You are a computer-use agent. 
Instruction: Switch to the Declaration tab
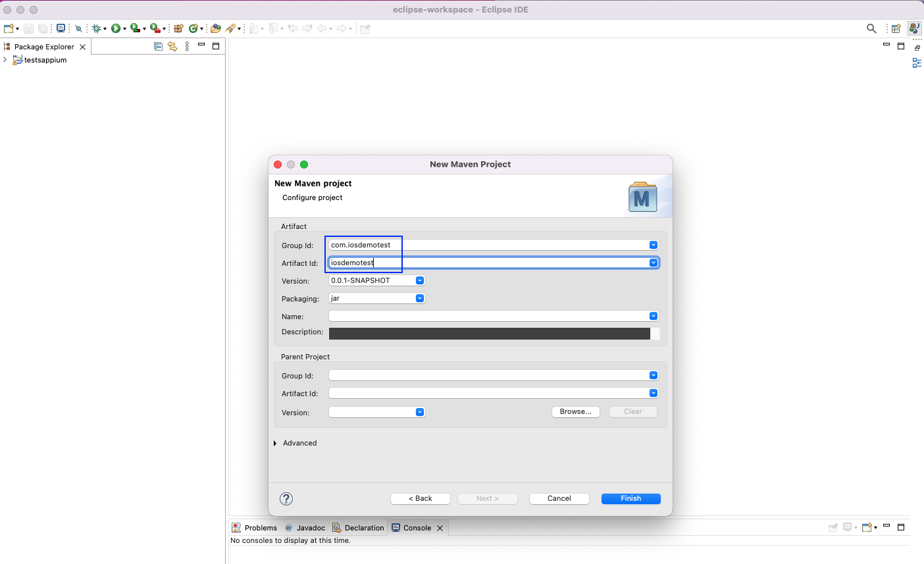tap(358, 528)
